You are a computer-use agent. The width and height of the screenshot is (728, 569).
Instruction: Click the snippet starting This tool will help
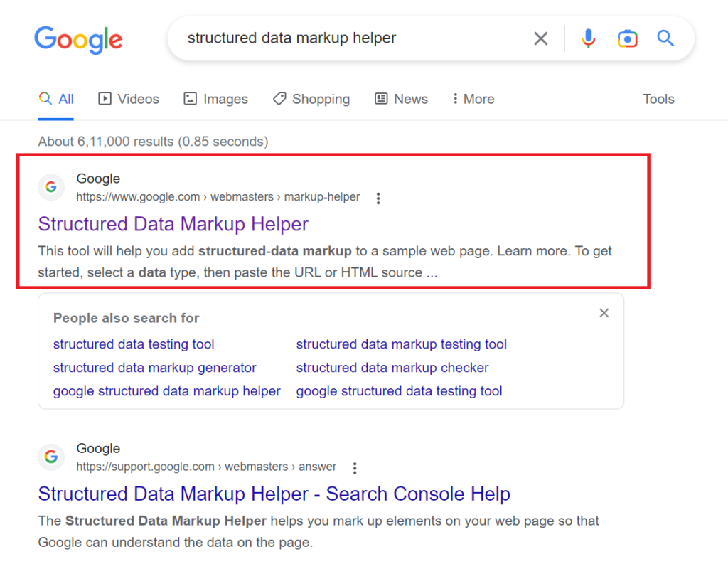coord(325,262)
